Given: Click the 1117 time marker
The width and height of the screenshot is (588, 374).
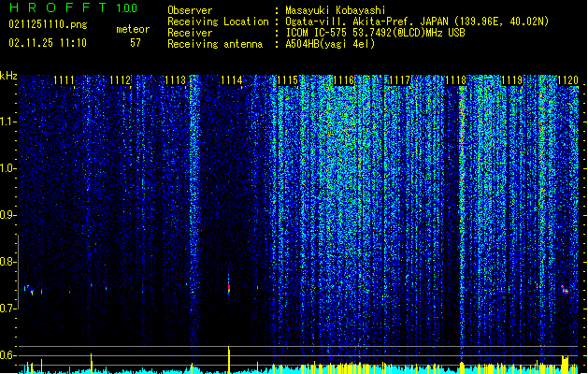Looking at the screenshot, I should point(400,80).
